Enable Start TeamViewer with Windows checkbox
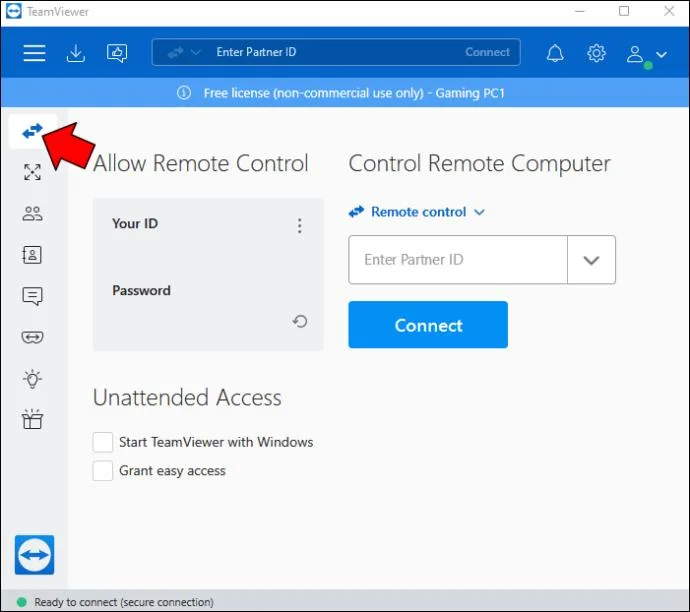 pos(103,442)
